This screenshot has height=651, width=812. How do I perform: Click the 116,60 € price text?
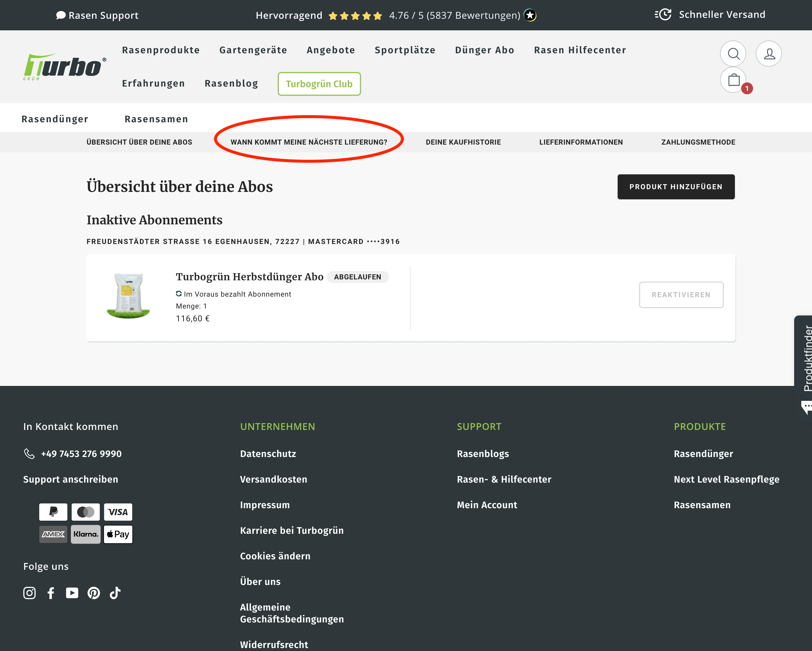(x=193, y=319)
